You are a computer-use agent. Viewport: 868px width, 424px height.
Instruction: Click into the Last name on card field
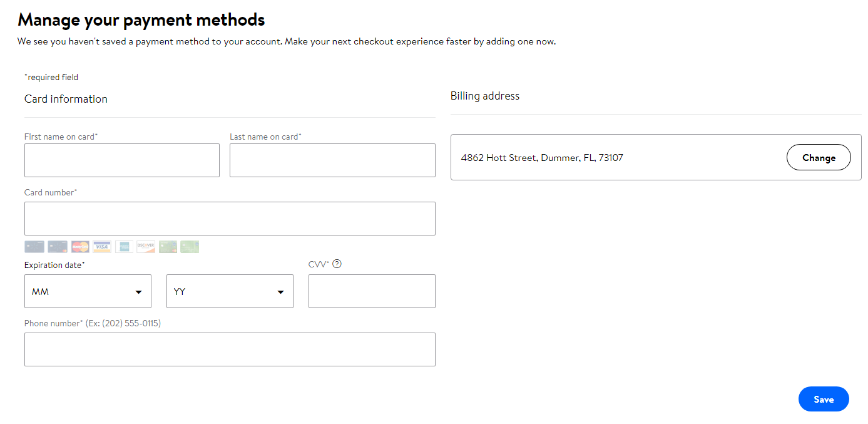click(332, 160)
